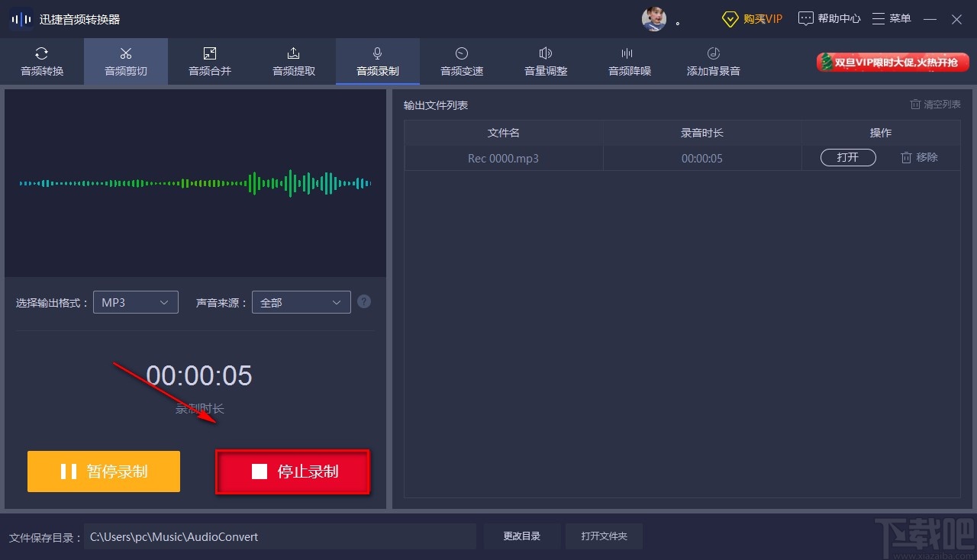Expand the 声音来源 sound source dropdown
Image resolution: width=977 pixels, height=560 pixels.
pos(301,302)
